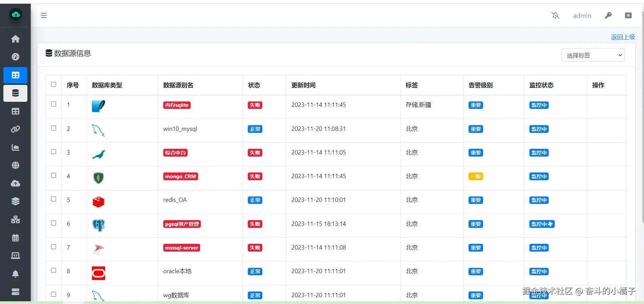
Task: Click the MongoDB shield icon in row 4
Action: click(x=98, y=178)
